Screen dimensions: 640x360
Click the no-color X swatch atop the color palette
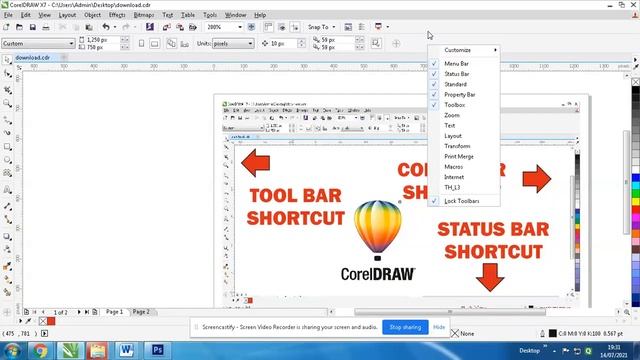[636, 82]
